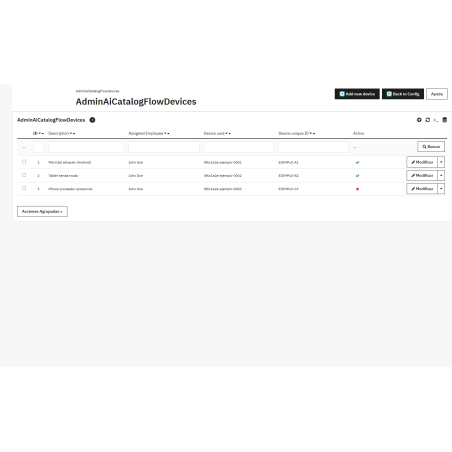Export list to SQL Manager database icon
452x452 pixels.
(x=444, y=120)
